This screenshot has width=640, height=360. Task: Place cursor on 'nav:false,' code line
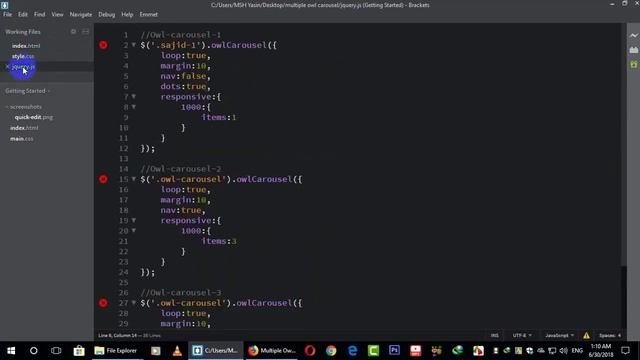pos(186,76)
